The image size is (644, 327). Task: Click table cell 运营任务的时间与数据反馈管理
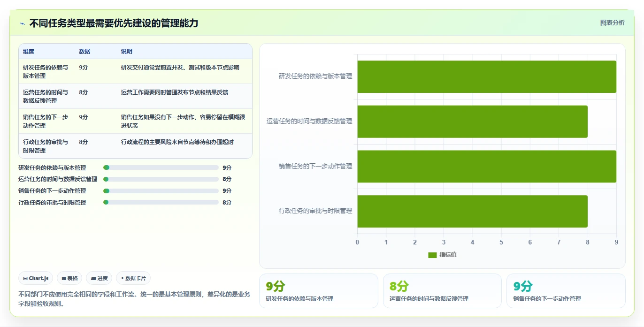[x=46, y=96]
